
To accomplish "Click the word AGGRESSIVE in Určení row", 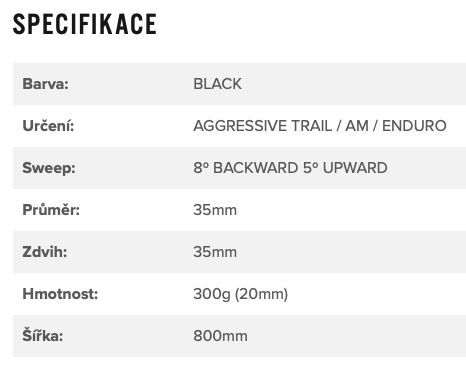I will pyautogui.click(x=240, y=126).
